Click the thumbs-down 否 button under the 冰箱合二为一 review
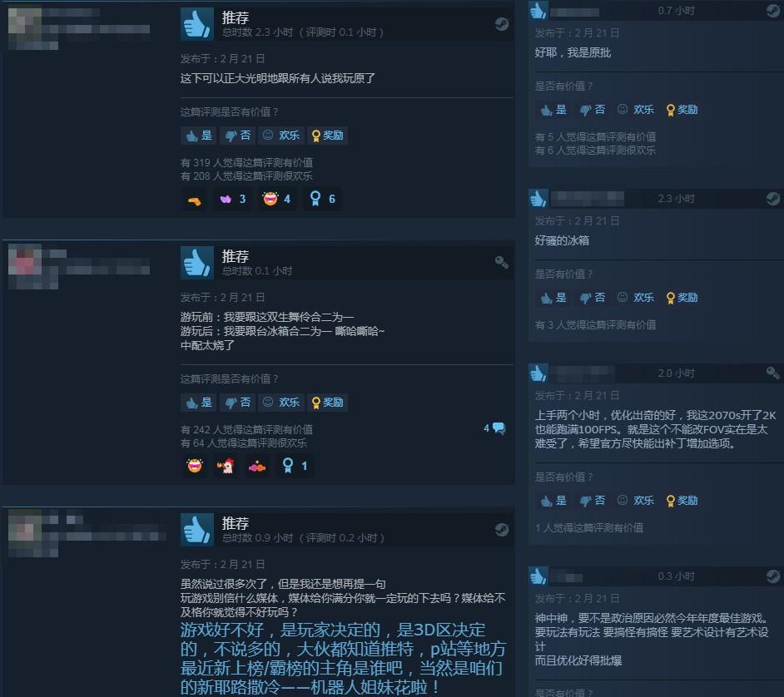Screen dimensions: 784x697 click(237, 403)
